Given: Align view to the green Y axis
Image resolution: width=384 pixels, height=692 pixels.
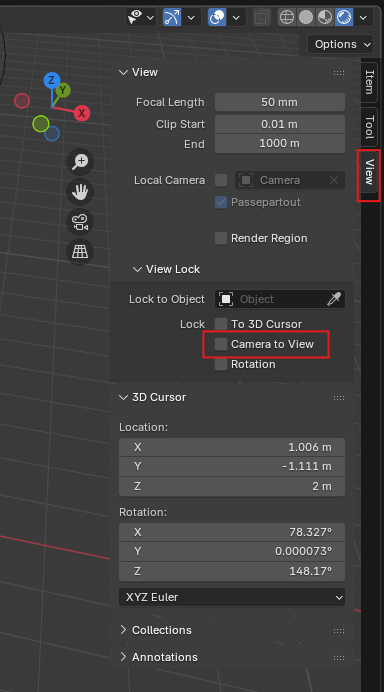Looking at the screenshot, I should 63,90.
